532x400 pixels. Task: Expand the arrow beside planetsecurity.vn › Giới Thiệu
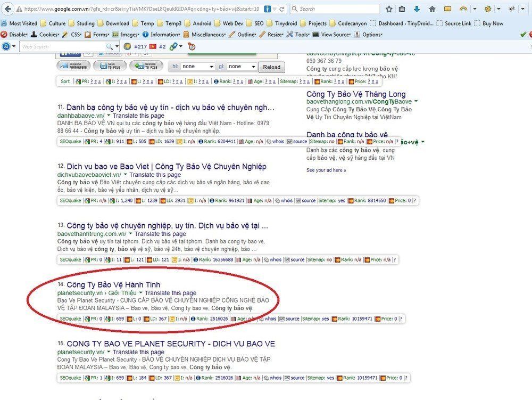pos(141,293)
